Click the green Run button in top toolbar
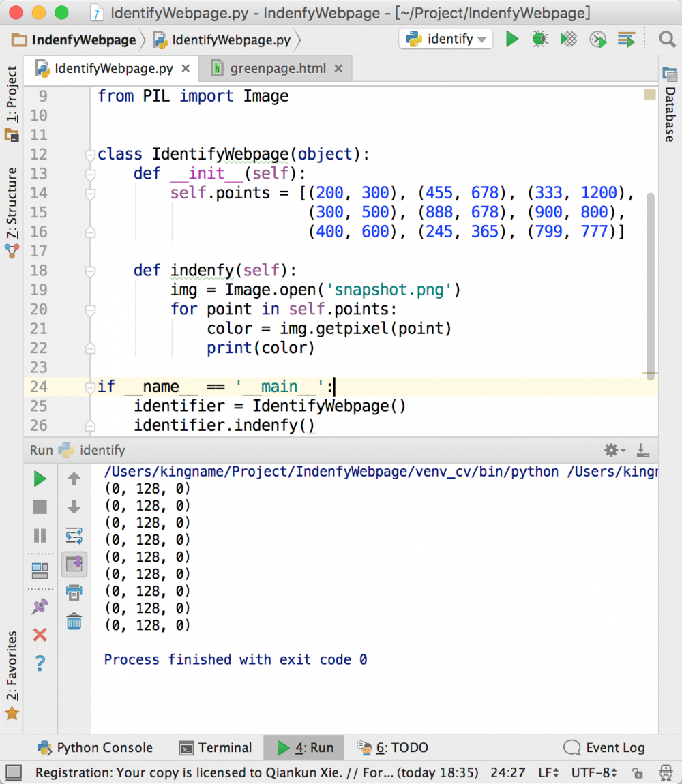 click(512, 40)
